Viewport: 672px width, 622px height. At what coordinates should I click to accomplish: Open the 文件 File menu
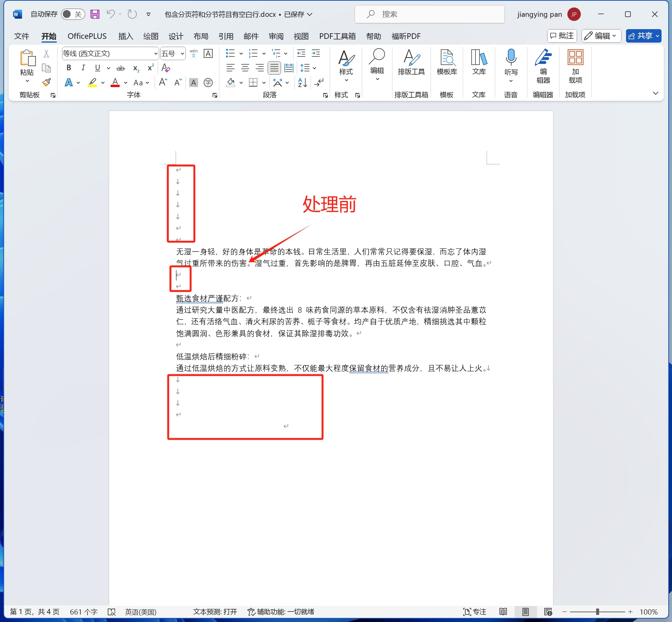(22, 36)
